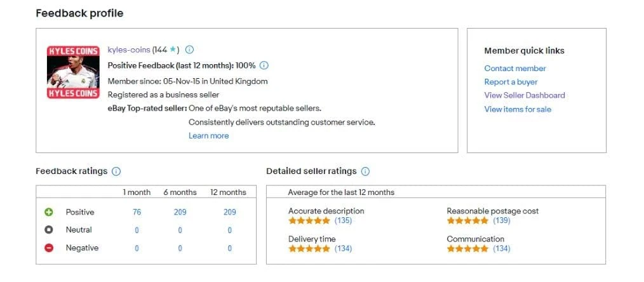Open View Seller Dashboard link

(524, 95)
